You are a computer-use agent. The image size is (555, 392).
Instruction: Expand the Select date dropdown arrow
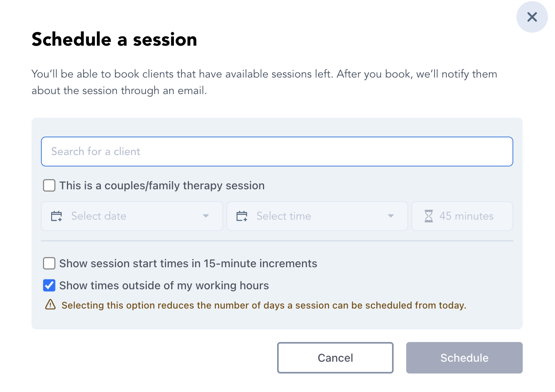pyautogui.click(x=205, y=216)
